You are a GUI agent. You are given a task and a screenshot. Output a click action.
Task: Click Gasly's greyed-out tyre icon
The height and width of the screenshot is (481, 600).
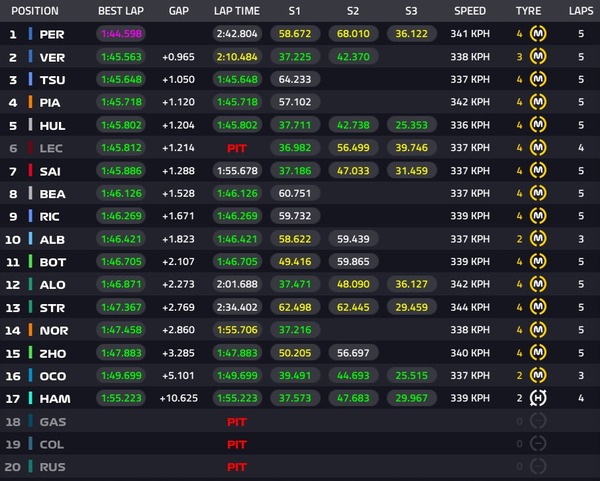click(538, 421)
